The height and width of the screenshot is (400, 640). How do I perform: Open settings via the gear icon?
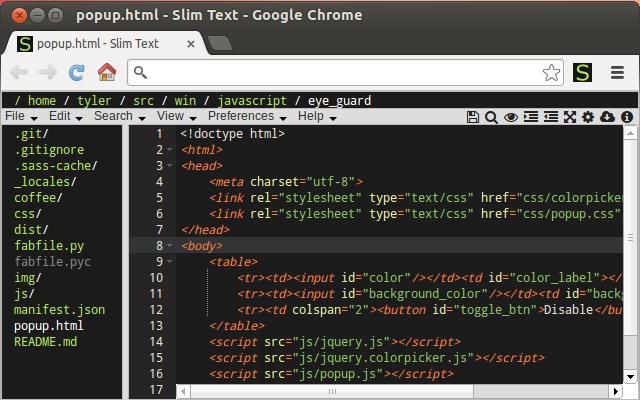(588, 117)
